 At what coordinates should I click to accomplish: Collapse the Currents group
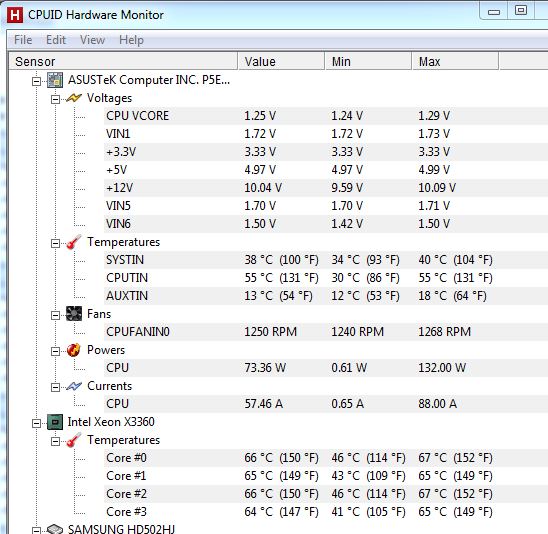pos(55,387)
